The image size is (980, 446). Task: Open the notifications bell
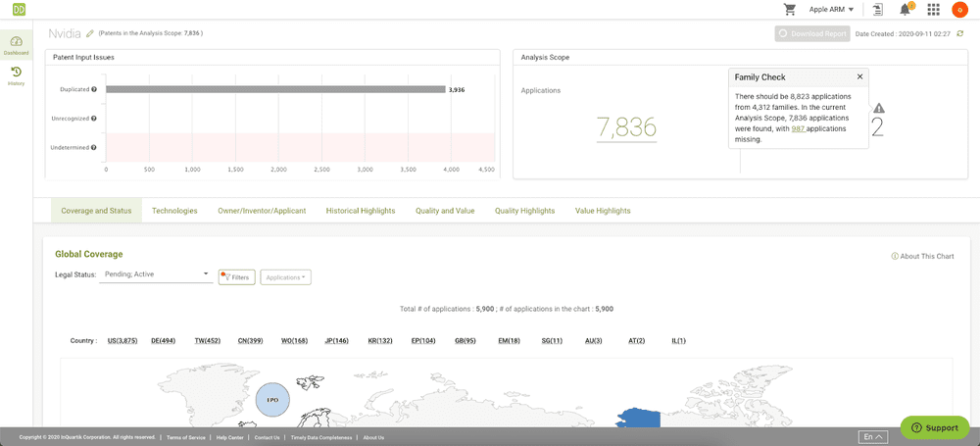(x=905, y=10)
